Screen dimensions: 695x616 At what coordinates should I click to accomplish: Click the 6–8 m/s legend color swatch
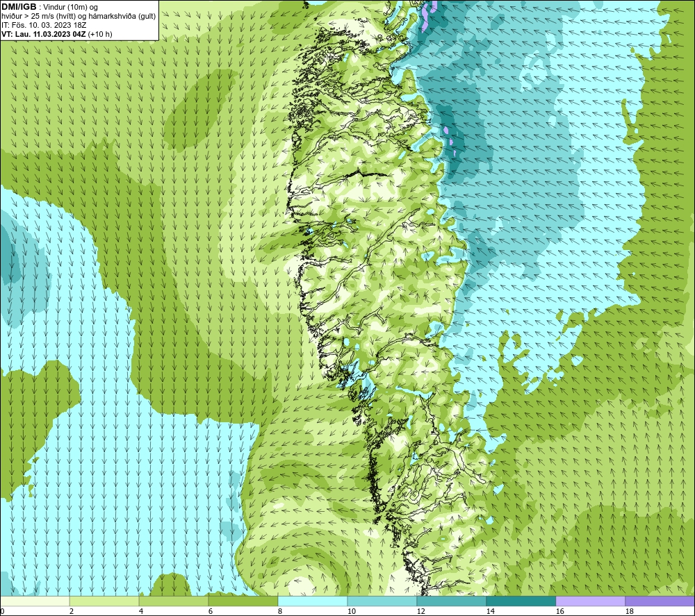(243, 601)
